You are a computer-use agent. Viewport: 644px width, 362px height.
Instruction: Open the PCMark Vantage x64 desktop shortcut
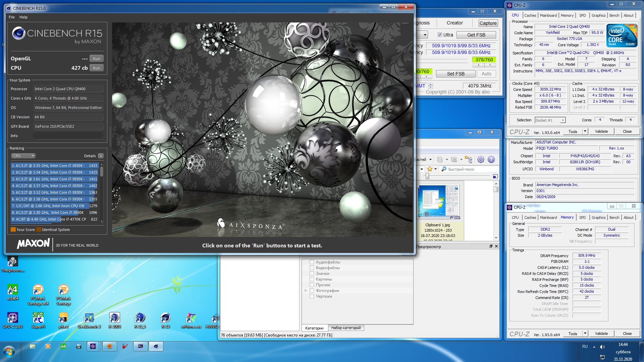pyautogui.click(x=38, y=295)
